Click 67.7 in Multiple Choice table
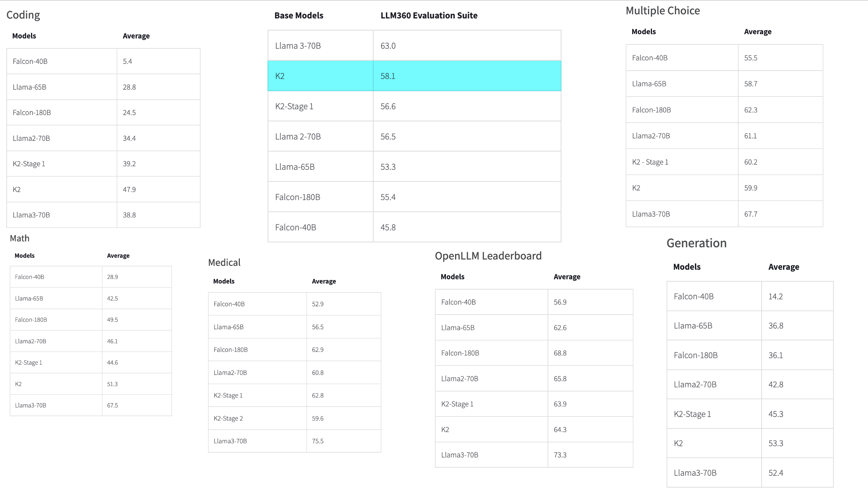This screenshot has width=868, height=488. coord(751,214)
